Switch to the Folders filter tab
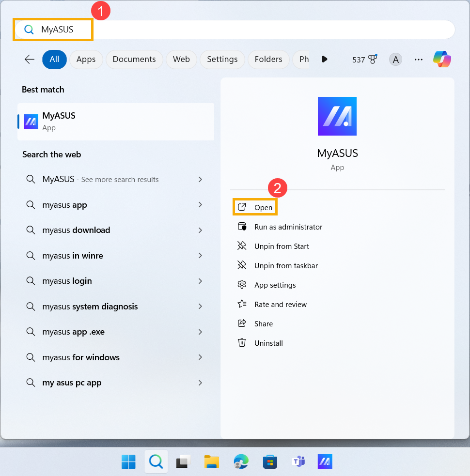 click(x=268, y=59)
